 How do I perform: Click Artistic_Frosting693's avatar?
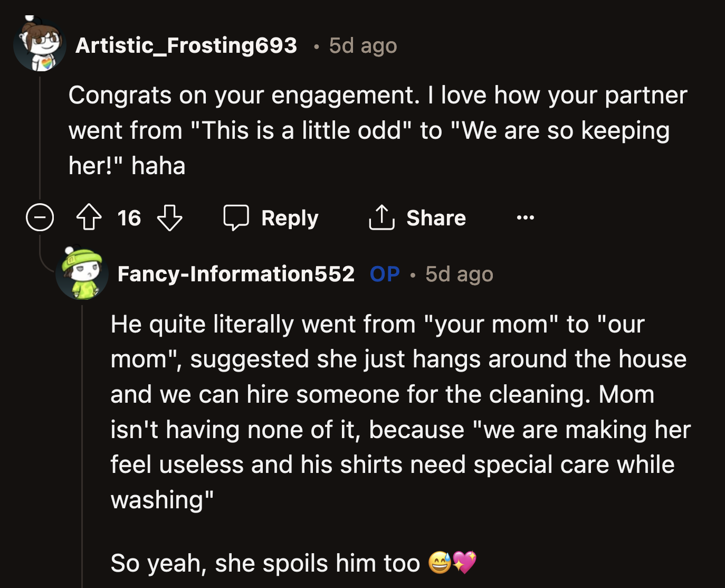[x=40, y=44]
